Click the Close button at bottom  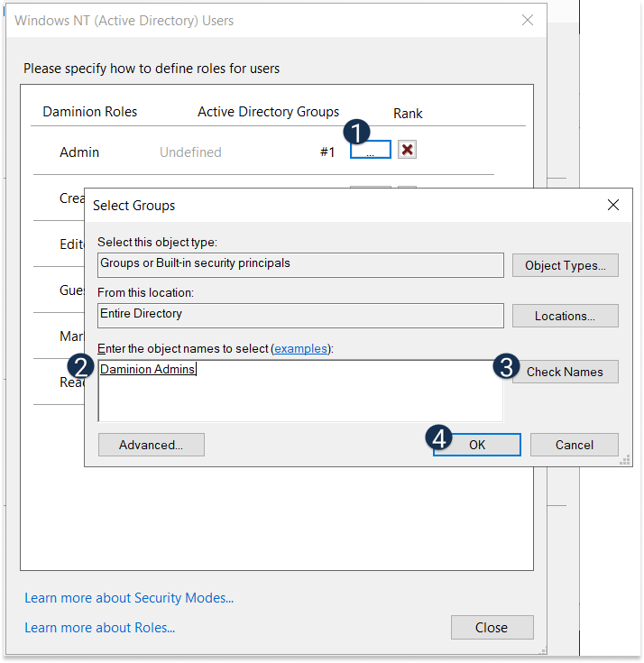click(492, 628)
